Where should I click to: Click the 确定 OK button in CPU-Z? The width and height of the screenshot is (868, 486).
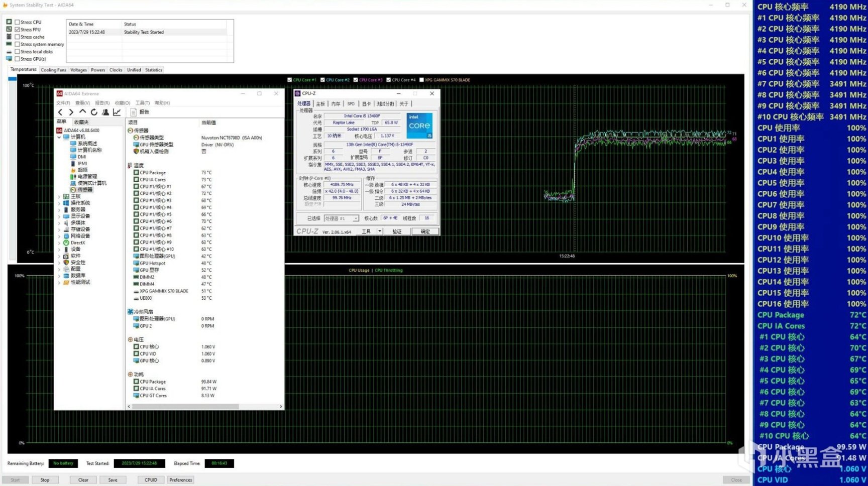[x=425, y=231]
